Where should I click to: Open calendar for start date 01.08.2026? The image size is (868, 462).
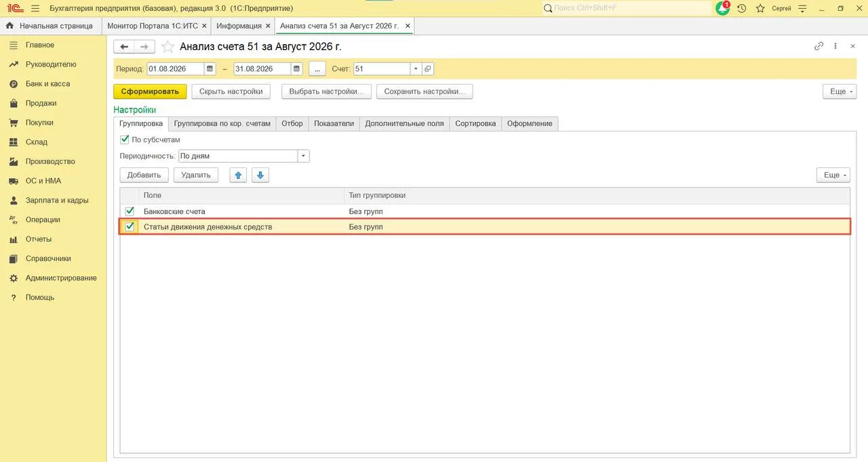tap(210, 69)
